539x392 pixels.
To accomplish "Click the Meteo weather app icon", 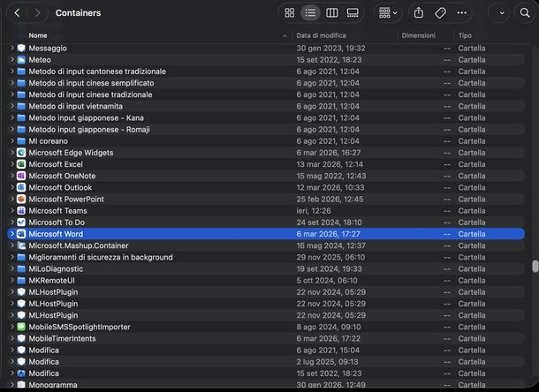I will tap(21, 60).
